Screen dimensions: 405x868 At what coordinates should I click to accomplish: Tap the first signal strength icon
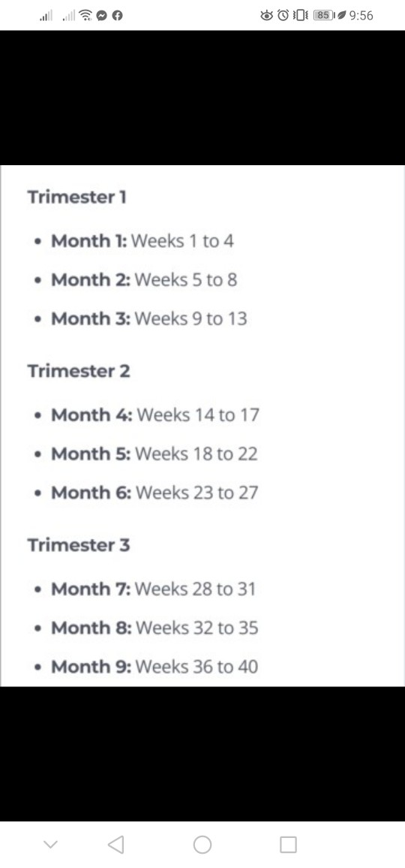pyautogui.click(x=46, y=16)
